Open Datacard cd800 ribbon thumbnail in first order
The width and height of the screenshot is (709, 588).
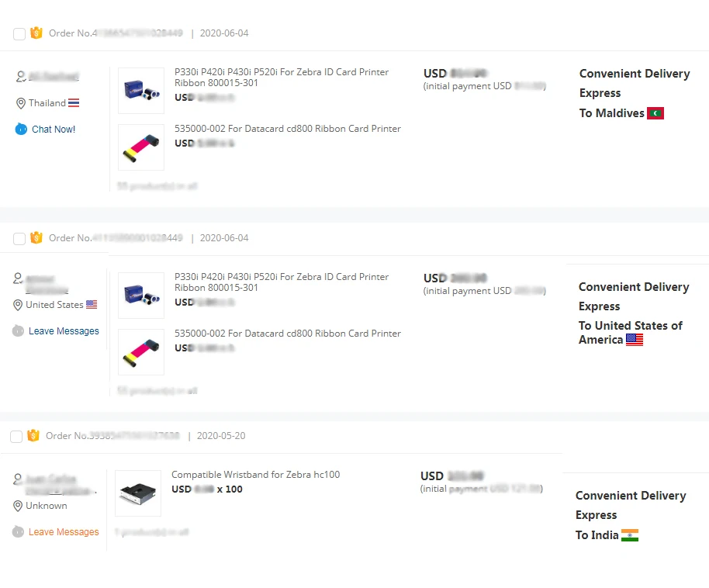pyautogui.click(x=141, y=147)
